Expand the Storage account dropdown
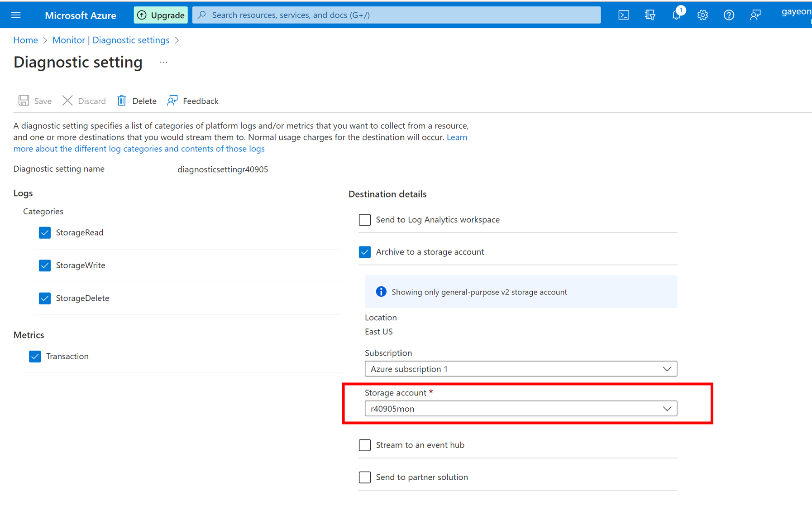This screenshot has width=812, height=521. 521,409
